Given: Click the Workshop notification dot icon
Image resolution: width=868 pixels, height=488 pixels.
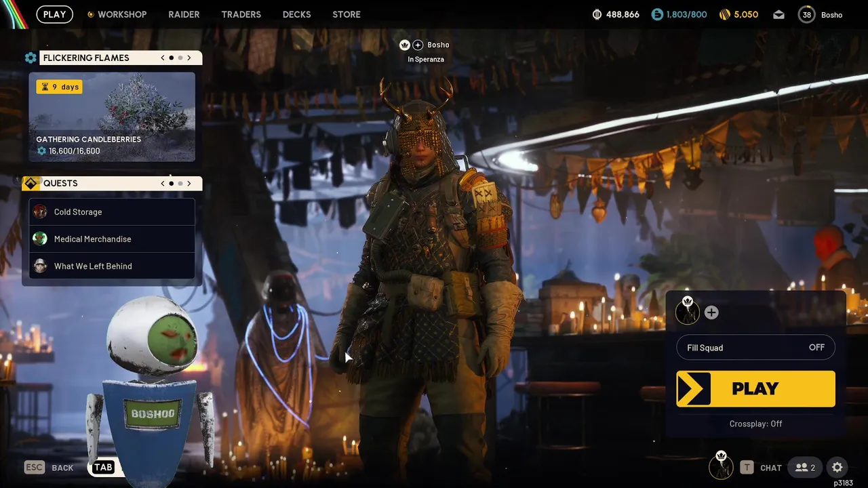Looking at the screenshot, I should click(90, 14).
